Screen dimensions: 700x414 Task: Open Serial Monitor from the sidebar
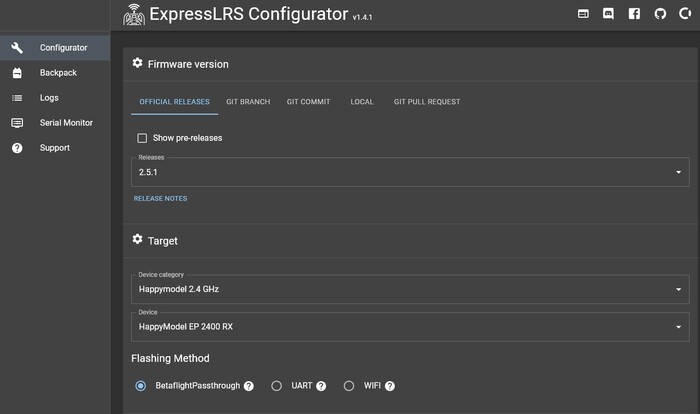(x=66, y=123)
